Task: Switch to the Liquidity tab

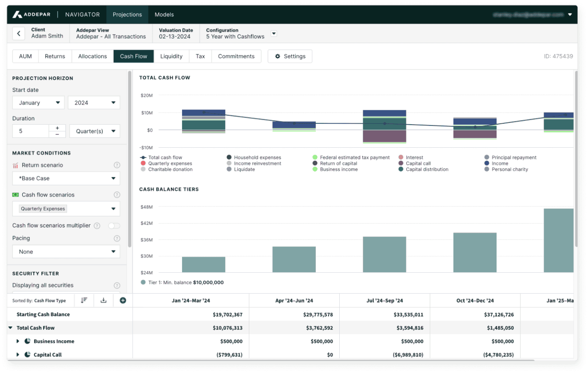Action: click(x=171, y=56)
